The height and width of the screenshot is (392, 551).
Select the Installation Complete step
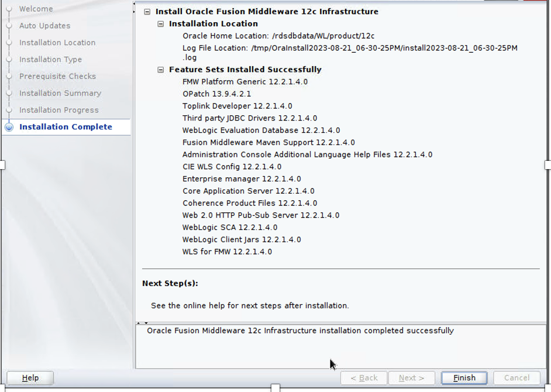pyautogui.click(x=66, y=127)
